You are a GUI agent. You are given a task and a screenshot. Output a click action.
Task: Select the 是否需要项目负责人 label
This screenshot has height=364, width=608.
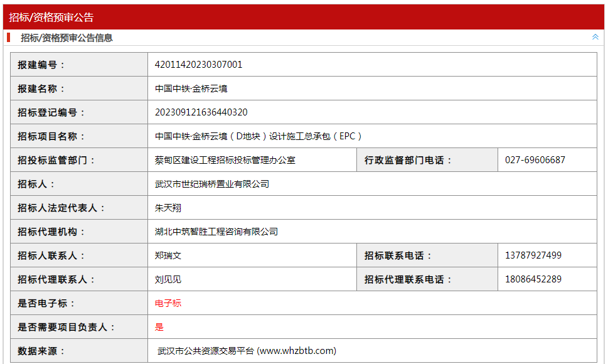[x=67, y=327]
